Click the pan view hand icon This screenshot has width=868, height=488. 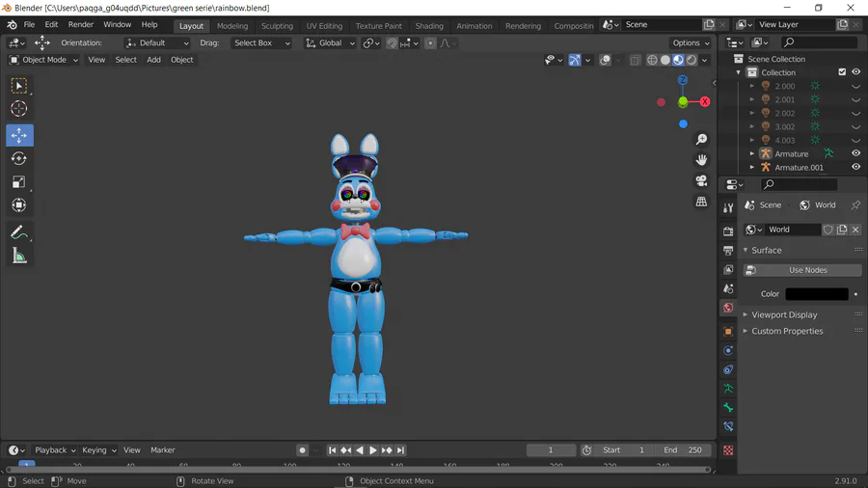701,160
